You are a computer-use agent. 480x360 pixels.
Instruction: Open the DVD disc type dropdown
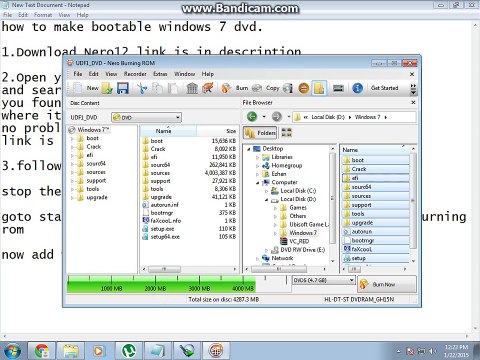pyautogui.click(x=146, y=117)
